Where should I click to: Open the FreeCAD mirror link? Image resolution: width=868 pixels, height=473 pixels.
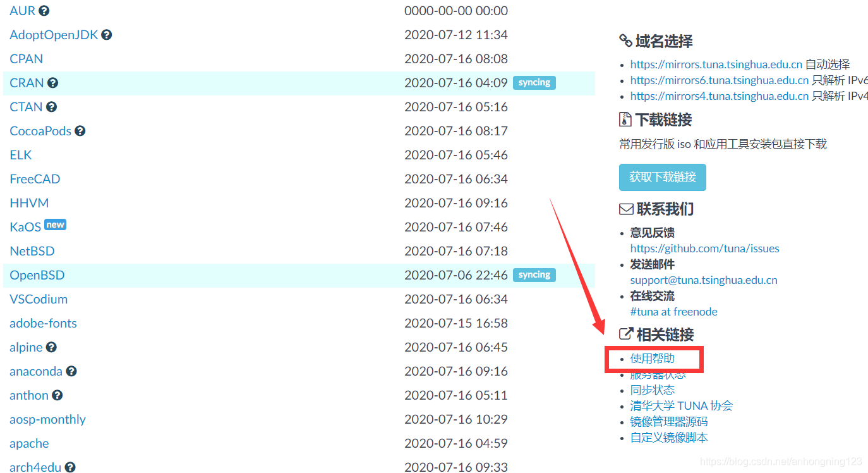35,179
